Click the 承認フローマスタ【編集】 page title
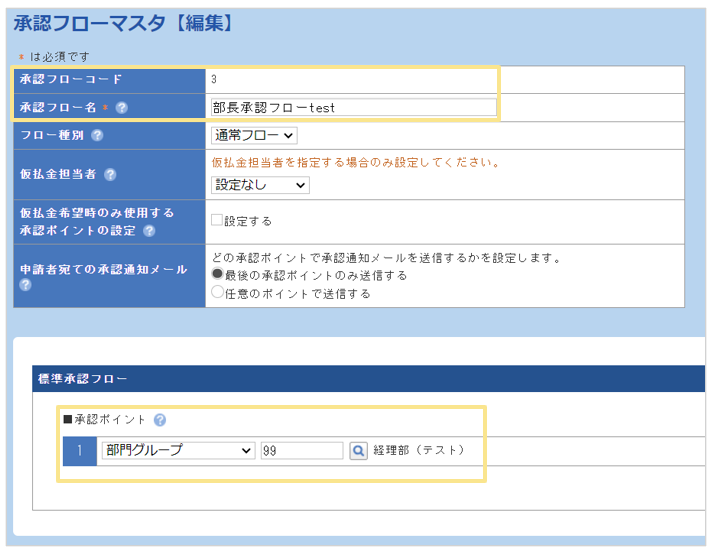This screenshot has width=712, height=552. point(125,22)
